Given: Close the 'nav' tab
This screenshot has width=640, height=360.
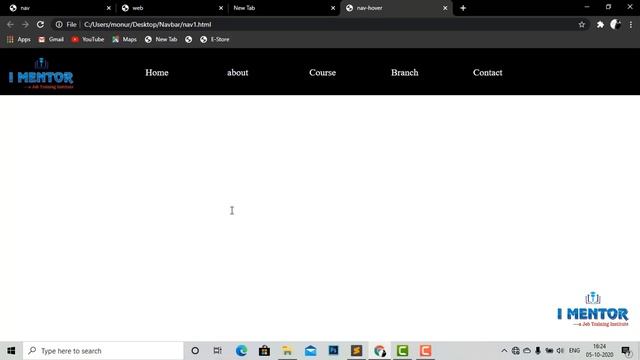Looking at the screenshot, I should [109, 8].
